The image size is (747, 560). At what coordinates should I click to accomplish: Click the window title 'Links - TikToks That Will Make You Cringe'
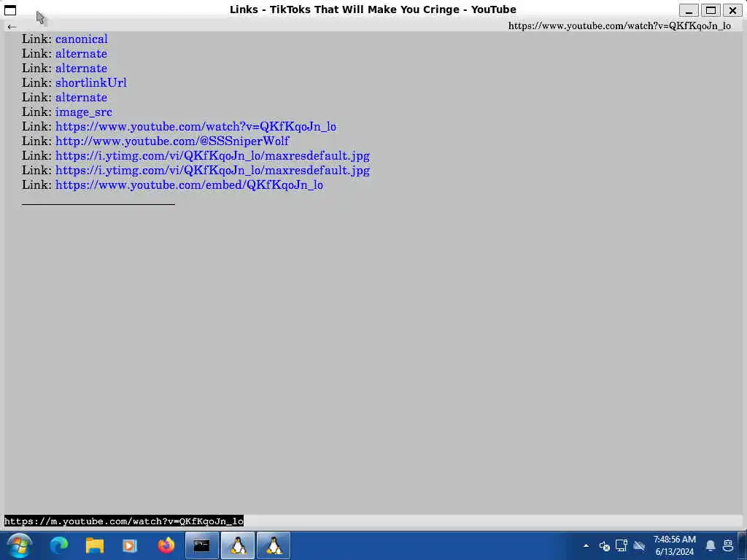click(x=373, y=9)
